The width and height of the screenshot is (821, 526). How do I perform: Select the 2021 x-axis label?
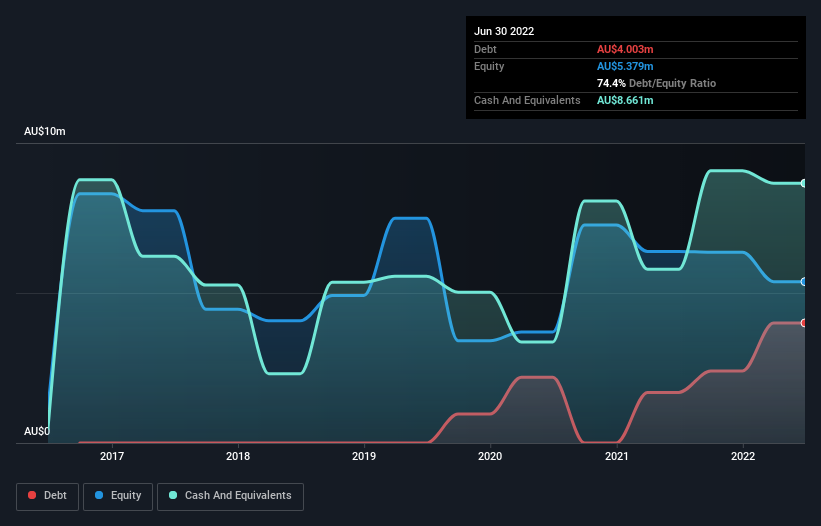point(617,456)
